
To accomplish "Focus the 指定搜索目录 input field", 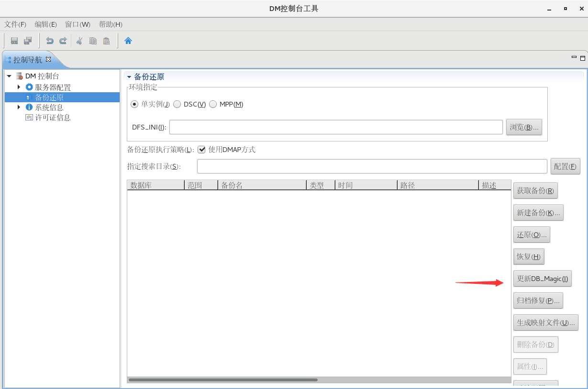I will coord(372,166).
